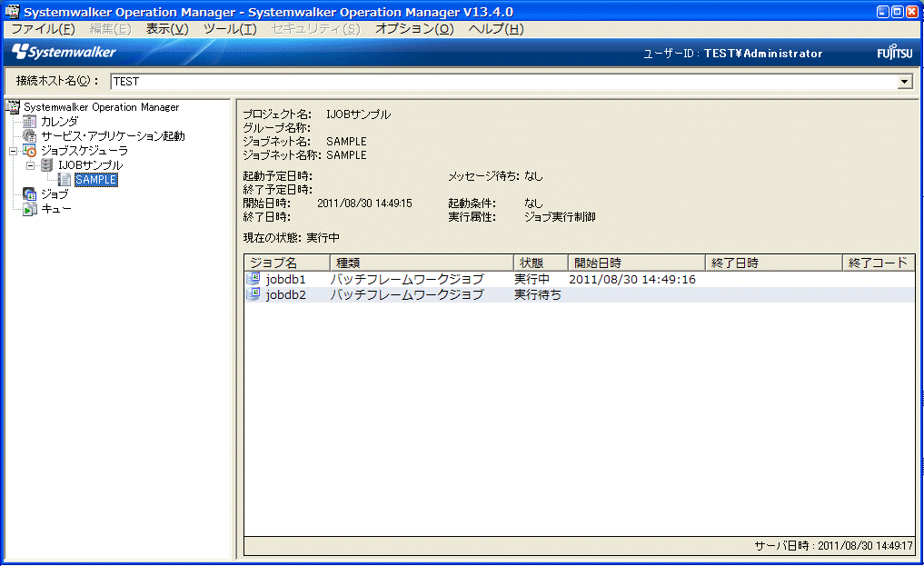Open the オプション(O) menu
The height and width of the screenshot is (566, 924).
pyautogui.click(x=414, y=29)
